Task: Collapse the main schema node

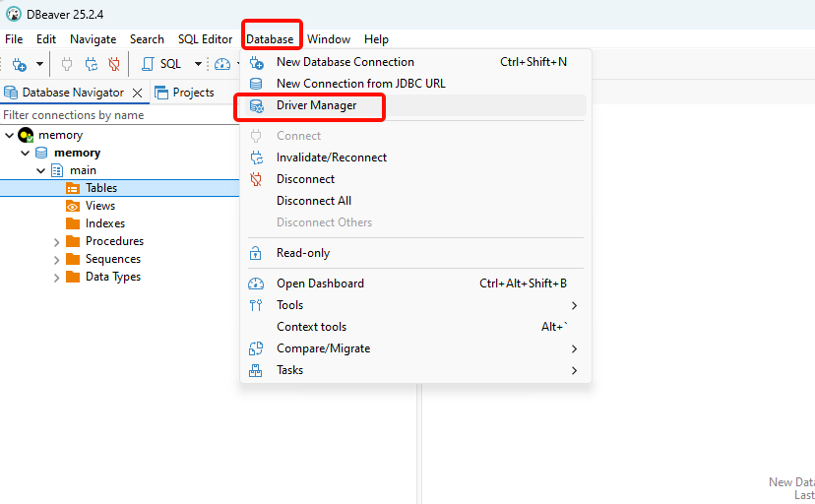Action: (x=41, y=170)
